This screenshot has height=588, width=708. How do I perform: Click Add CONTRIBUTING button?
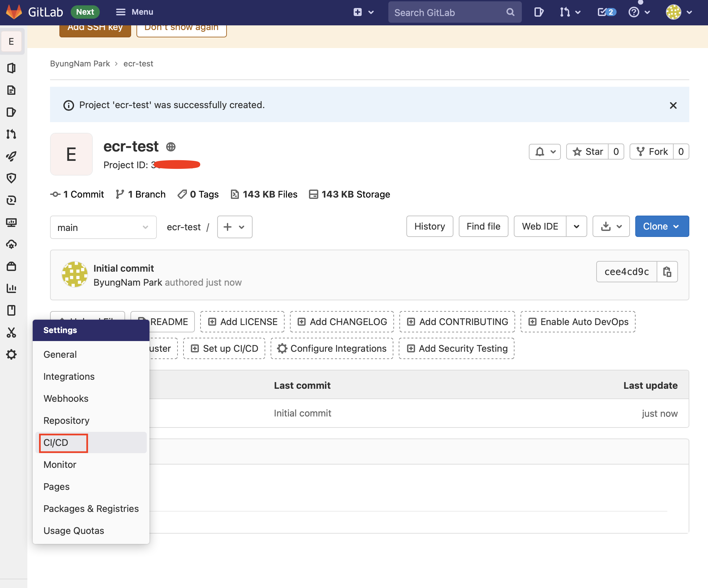pos(457,322)
